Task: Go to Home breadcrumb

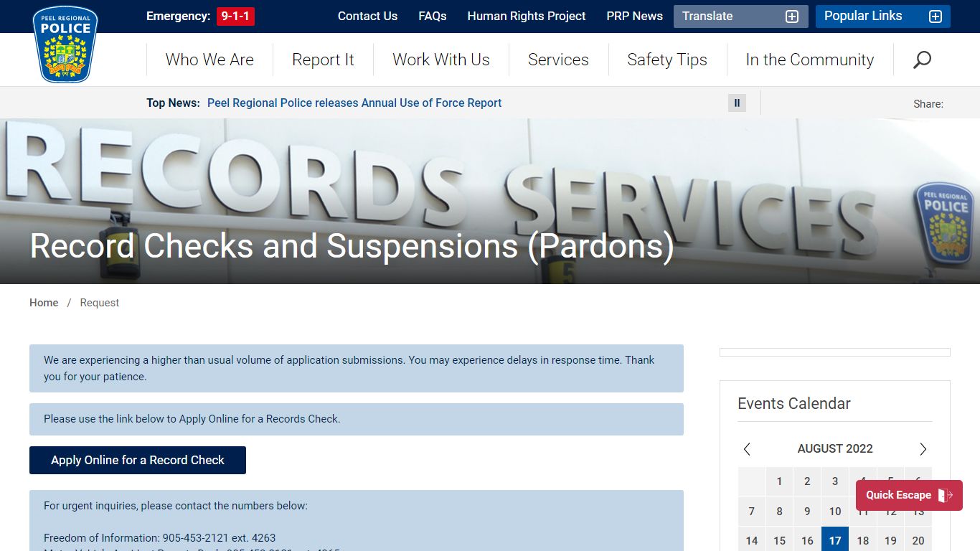Action: pos(44,303)
